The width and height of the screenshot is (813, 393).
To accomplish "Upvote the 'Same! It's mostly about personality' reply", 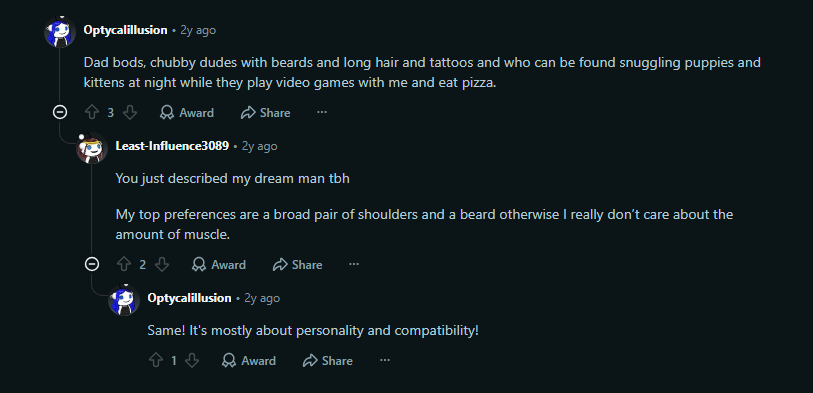I will coord(156,360).
